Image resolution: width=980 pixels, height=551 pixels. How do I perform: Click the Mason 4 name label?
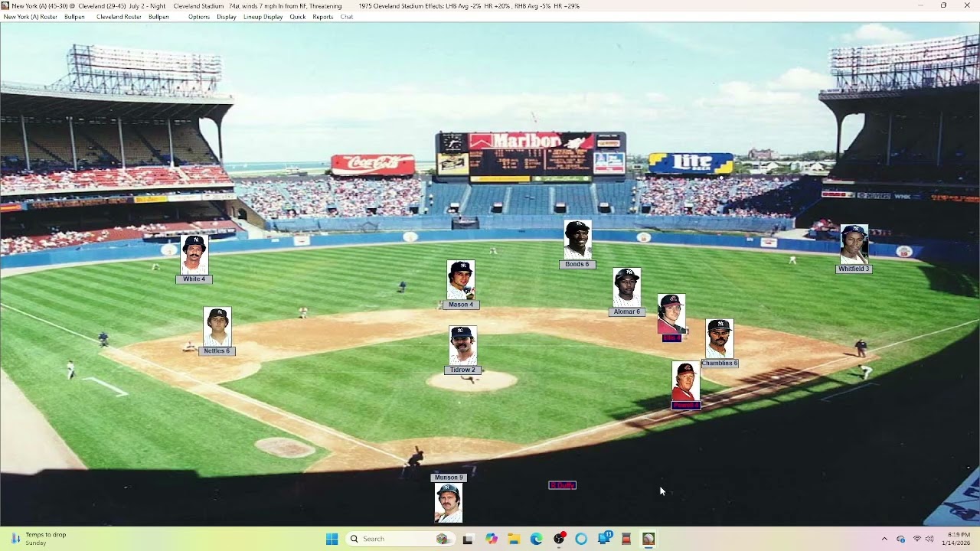[x=461, y=305]
